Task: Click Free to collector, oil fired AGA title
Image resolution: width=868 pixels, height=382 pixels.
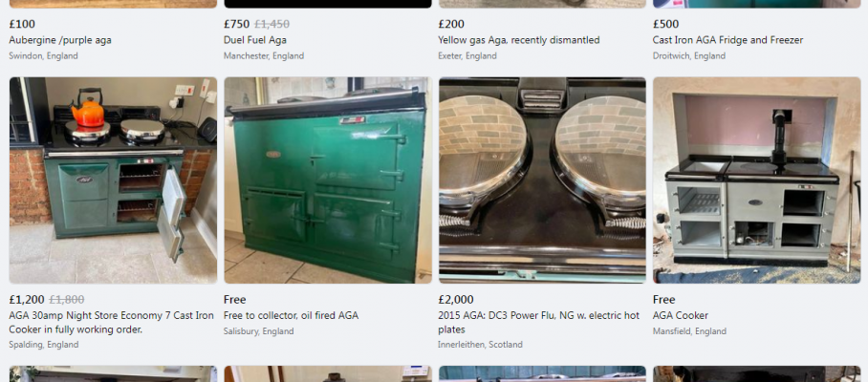Action: click(x=292, y=316)
